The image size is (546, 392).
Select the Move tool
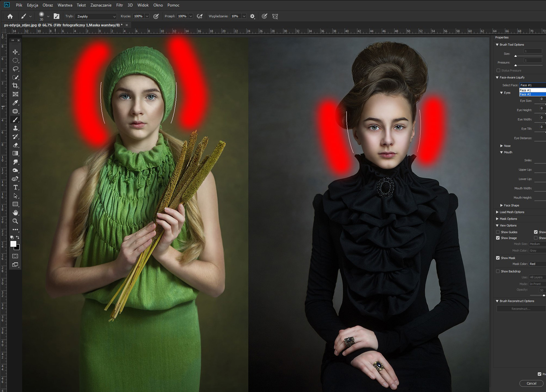tap(15, 52)
